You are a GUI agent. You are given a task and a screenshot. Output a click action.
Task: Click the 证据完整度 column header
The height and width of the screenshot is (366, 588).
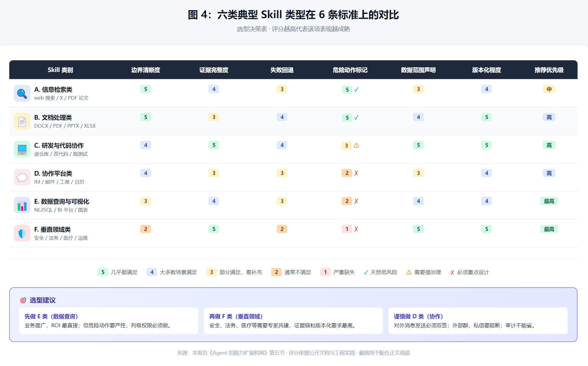(214, 70)
